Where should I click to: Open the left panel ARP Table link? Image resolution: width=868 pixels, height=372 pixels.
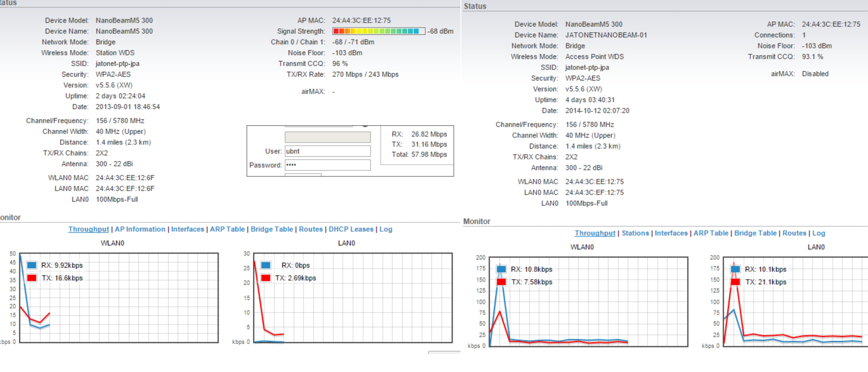[227, 229]
